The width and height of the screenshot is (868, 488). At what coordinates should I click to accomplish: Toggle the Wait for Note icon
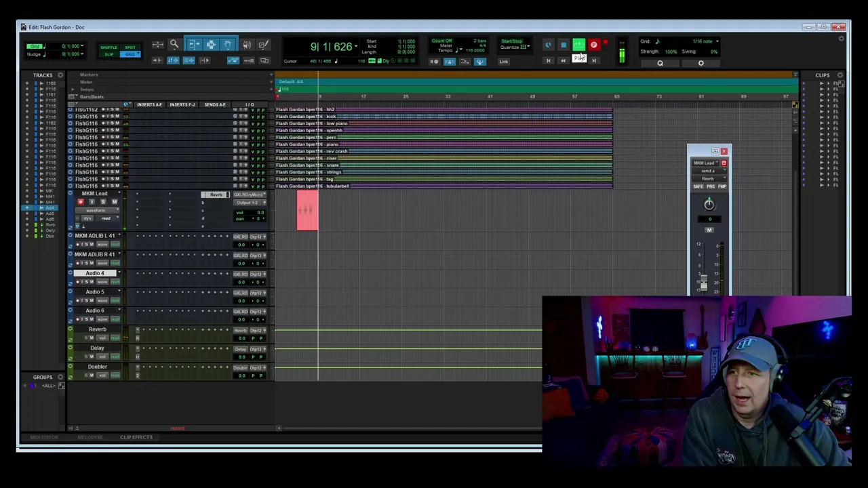click(x=435, y=62)
